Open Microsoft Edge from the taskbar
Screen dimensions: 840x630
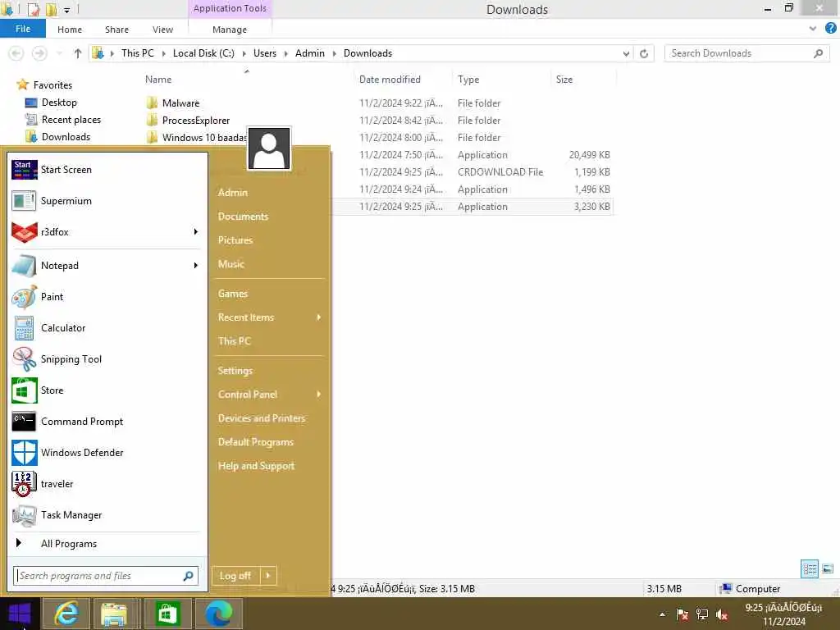[x=218, y=614]
